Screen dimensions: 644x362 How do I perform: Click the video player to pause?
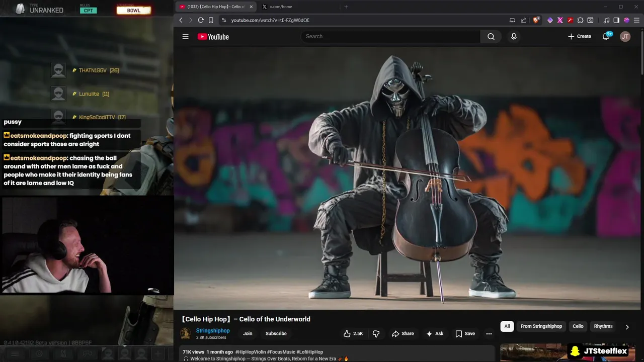(x=408, y=178)
